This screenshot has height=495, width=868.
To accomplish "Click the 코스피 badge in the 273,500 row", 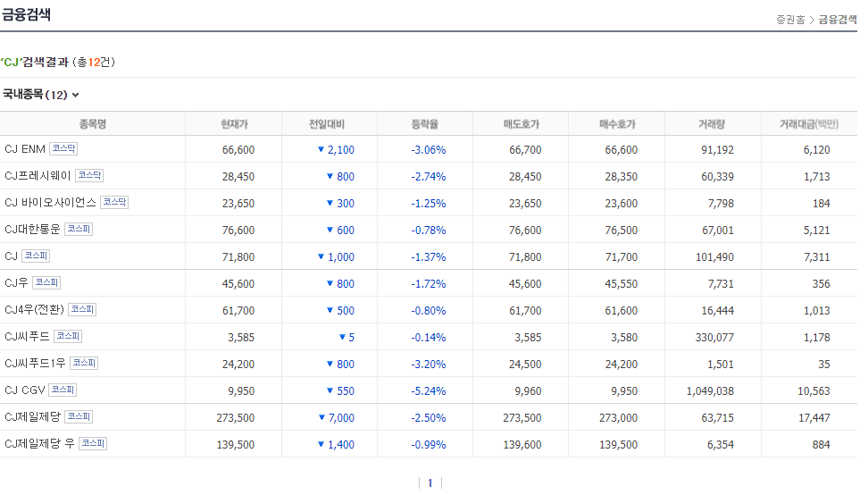I will click(x=79, y=416).
